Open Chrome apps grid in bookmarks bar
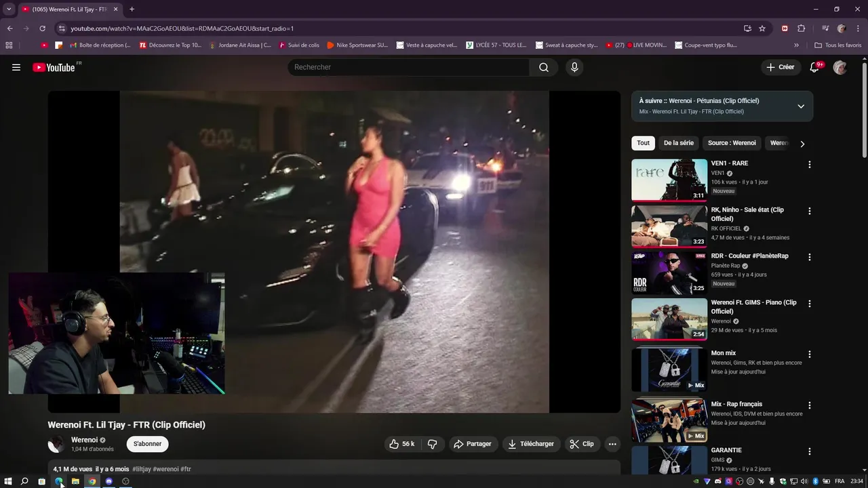Viewport: 868px width, 488px height. click(9, 45)
